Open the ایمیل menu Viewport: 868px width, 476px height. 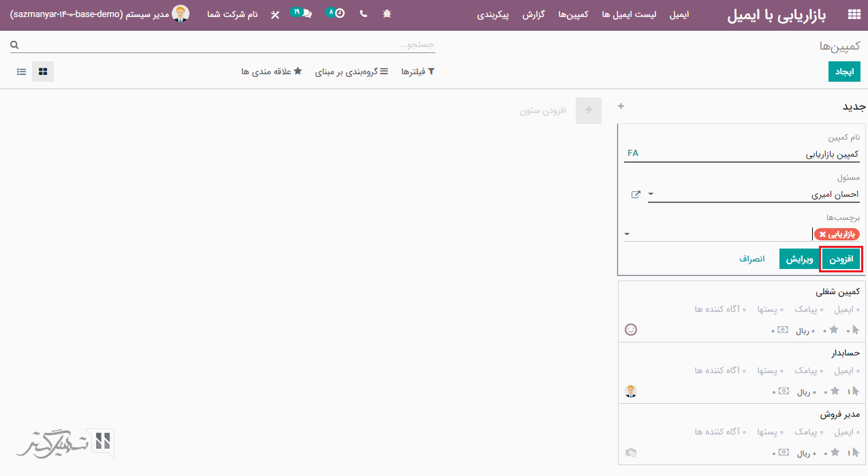click(679, 14)
